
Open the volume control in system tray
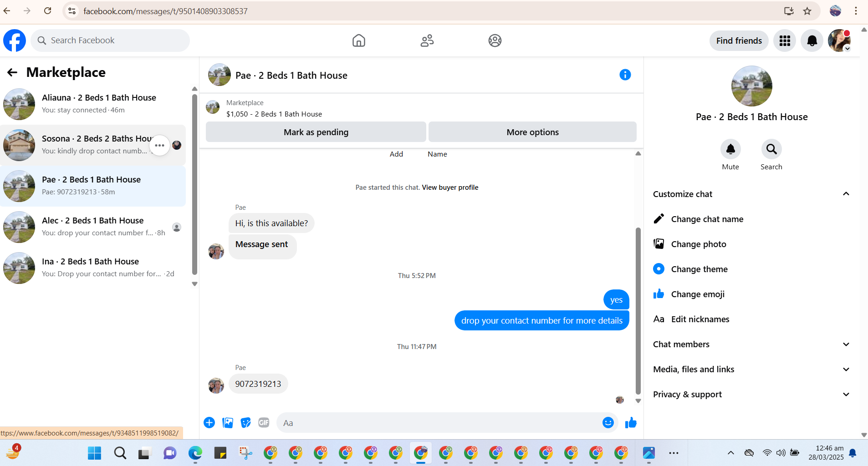[x=781, y=453]
